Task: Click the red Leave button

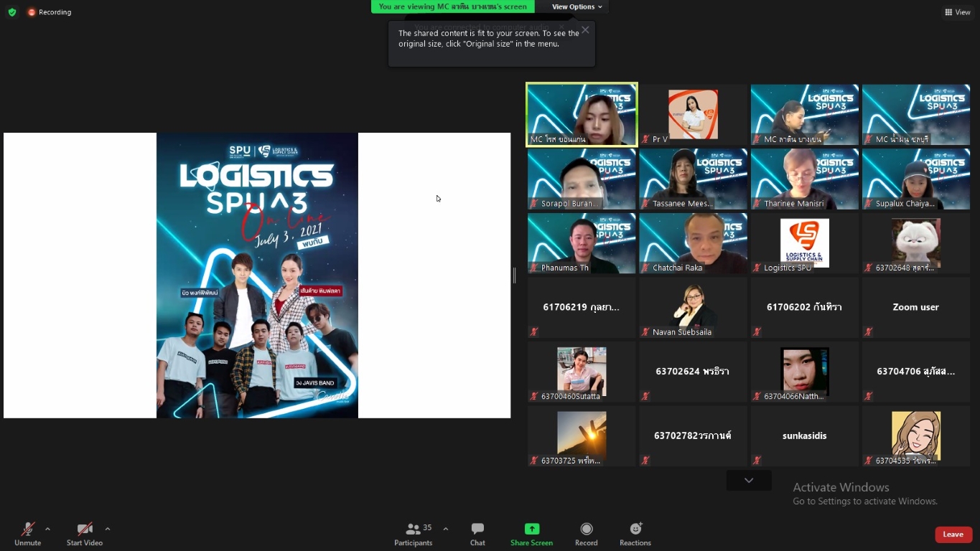Action: coord(953,534)
